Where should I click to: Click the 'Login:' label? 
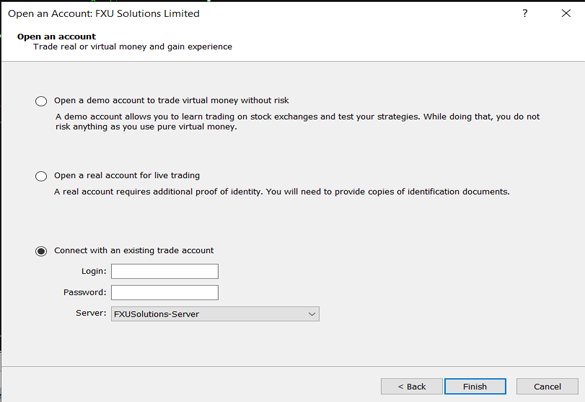[94, 271]
